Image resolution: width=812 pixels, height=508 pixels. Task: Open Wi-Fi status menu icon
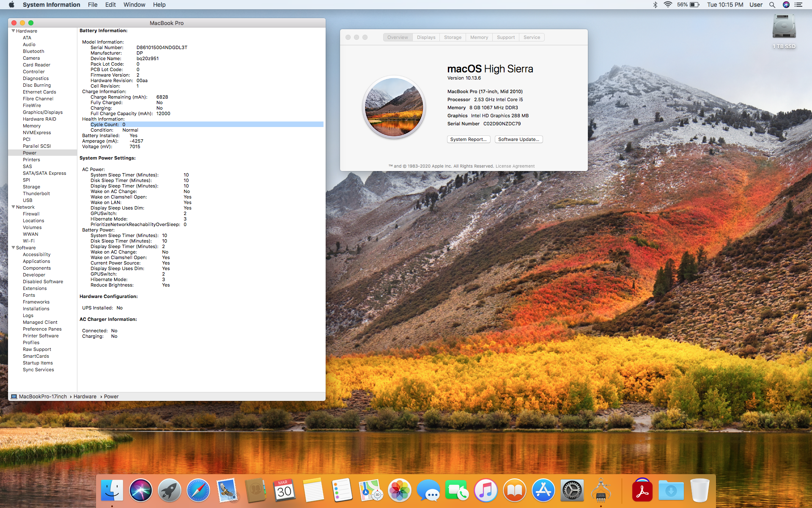[x=668, y=5]
